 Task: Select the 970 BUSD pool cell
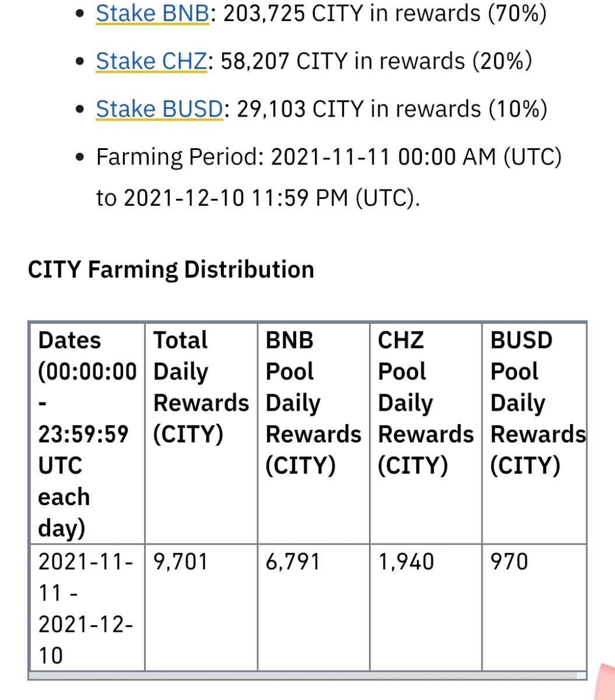click(534, 607)
